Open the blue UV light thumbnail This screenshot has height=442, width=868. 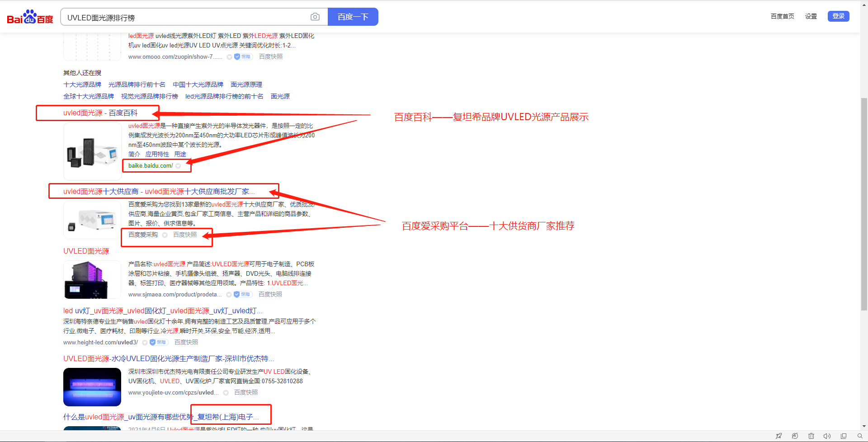pos(92,387)
